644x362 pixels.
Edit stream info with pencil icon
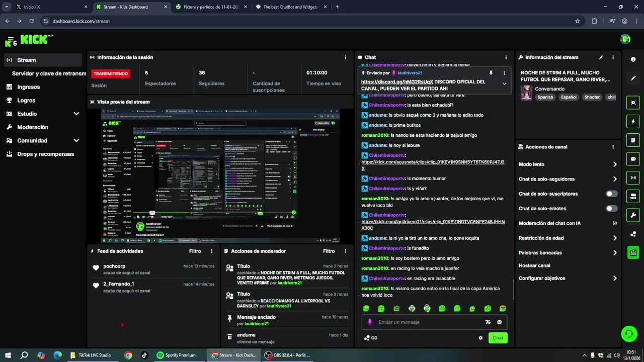pos(601,57)
